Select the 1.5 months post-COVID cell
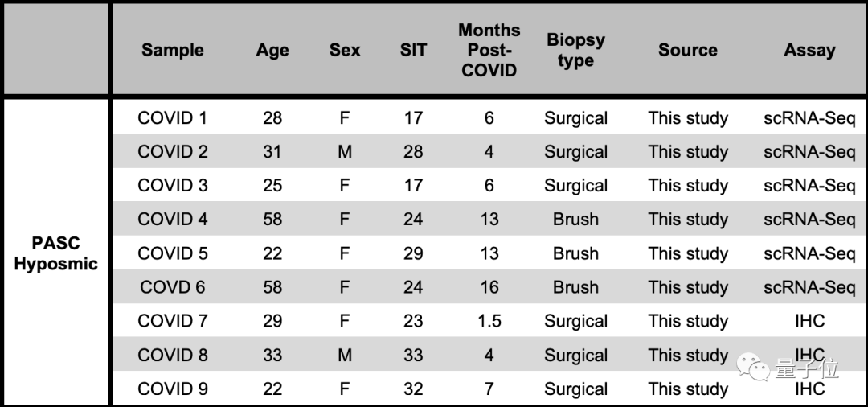Image resolution: width=868 pixels, height=407 pixels. (489, 321)
